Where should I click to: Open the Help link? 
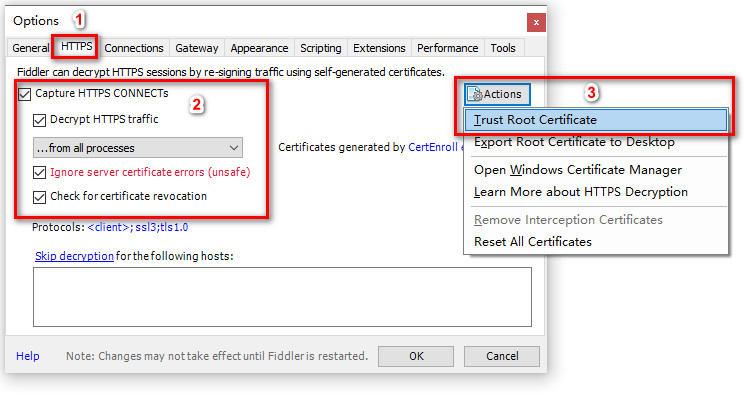click(28, 356)
